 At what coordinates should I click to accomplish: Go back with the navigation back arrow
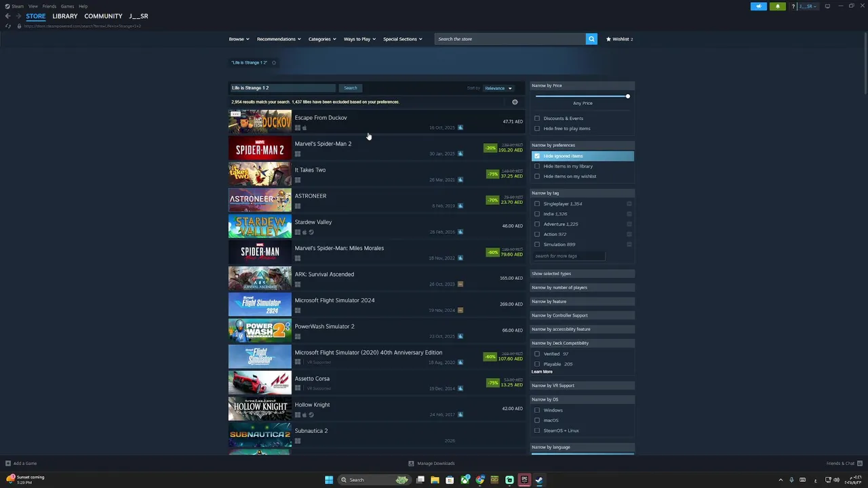pyautogui.click(x=7, y=16)
